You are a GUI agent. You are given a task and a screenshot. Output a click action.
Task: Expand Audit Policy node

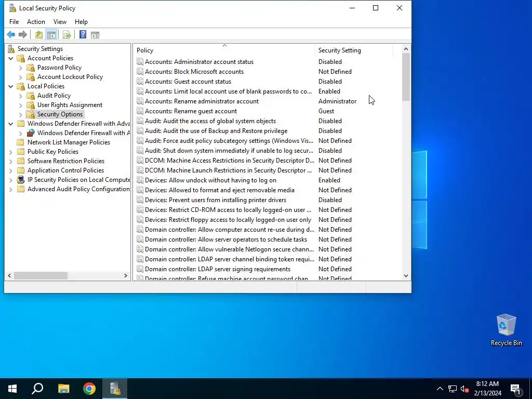coord(20,96)
